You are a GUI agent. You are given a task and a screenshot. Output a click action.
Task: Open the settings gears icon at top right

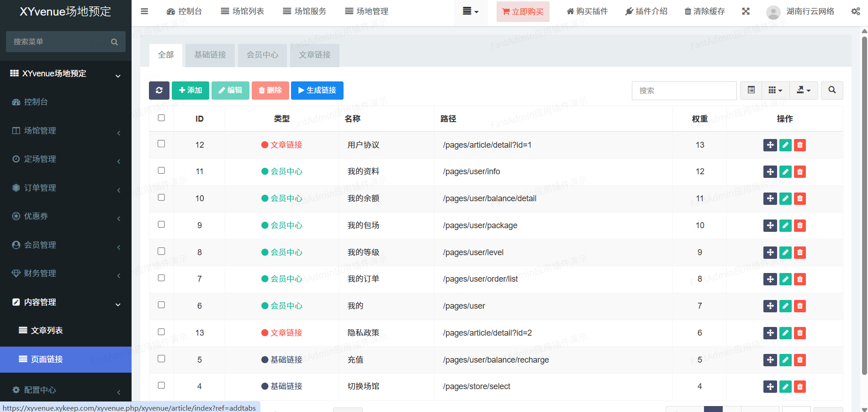click(855, 11)
